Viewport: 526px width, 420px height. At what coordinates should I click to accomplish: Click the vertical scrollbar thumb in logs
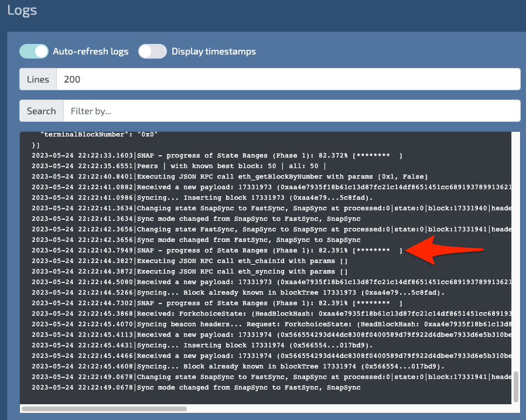(516, 387)
